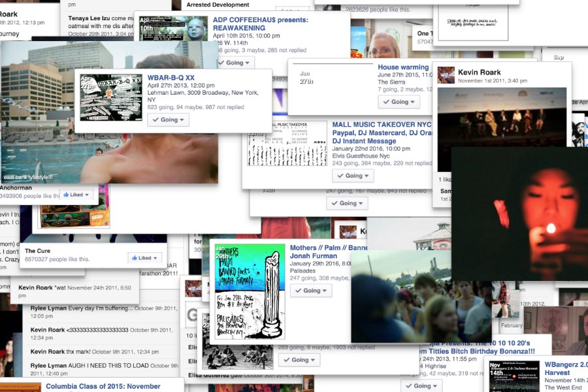
Task: Open The Cure page link
Action: [x=37, y=251]
